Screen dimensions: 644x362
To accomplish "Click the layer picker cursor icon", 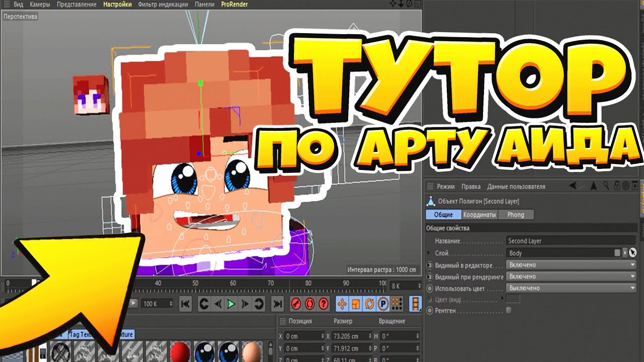I will tap(633, 253).
